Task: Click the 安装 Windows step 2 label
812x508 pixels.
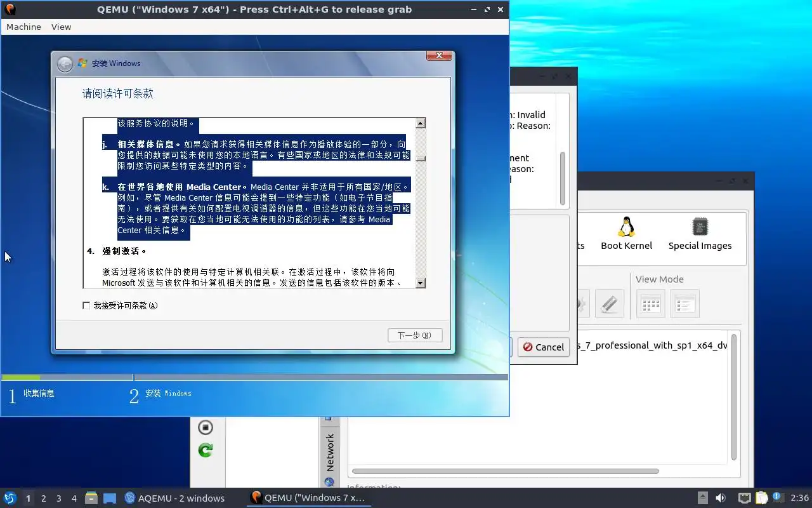Action: [168, 394]
